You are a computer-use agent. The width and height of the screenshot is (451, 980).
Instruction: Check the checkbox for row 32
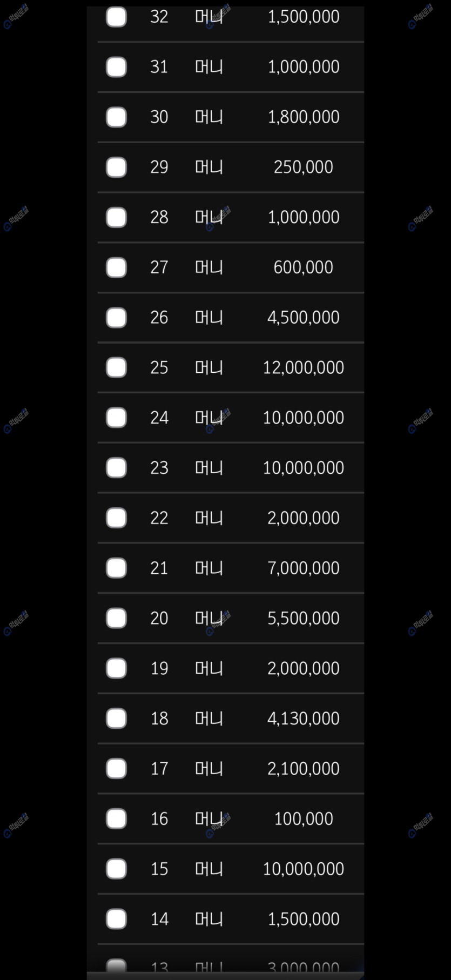coord(116,17)
